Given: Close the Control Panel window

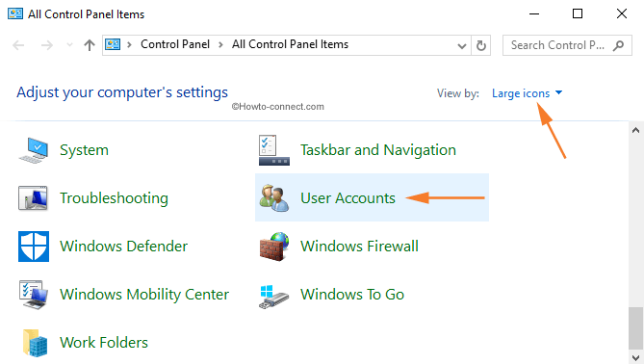Looking at the screenshot, I should click(x=622, y=13).
